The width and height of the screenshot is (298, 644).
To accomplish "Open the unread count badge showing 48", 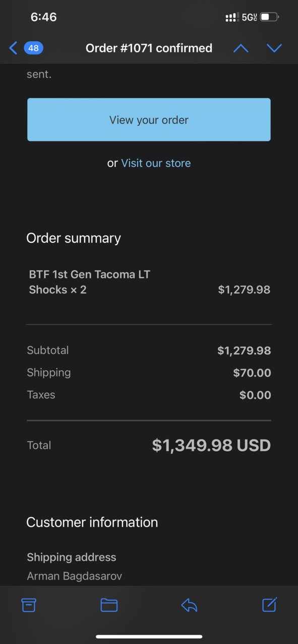I will point(33,48).
